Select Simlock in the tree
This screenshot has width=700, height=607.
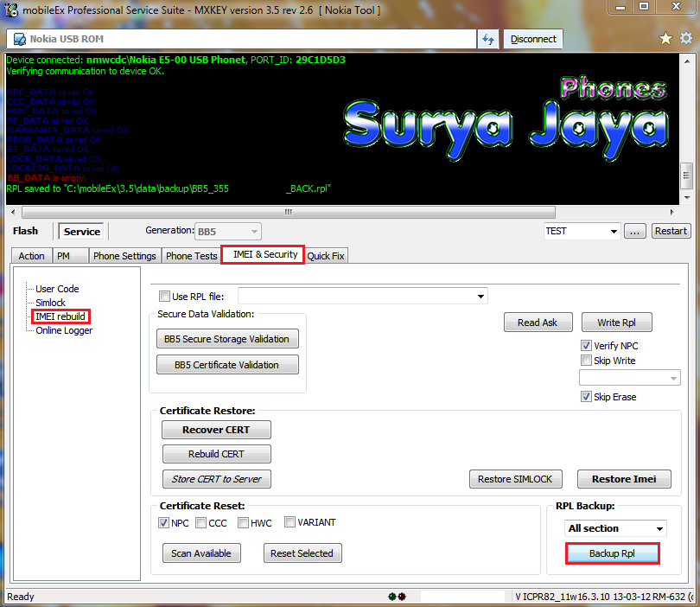click(x=50, y=303)
